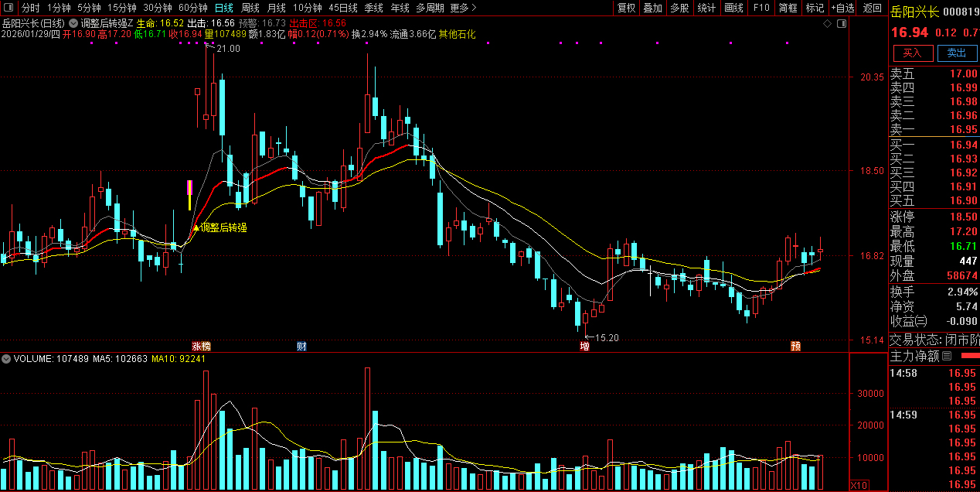Screen dimensions: 980x492
Task: Switch to 10分钟 period
Action: click(x=308, y=8)
